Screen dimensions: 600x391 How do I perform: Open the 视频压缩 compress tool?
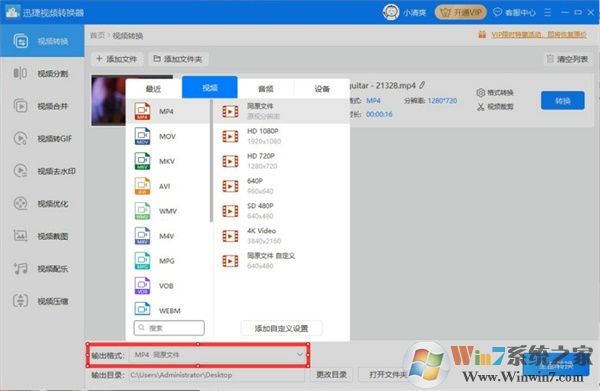point(42,301)
